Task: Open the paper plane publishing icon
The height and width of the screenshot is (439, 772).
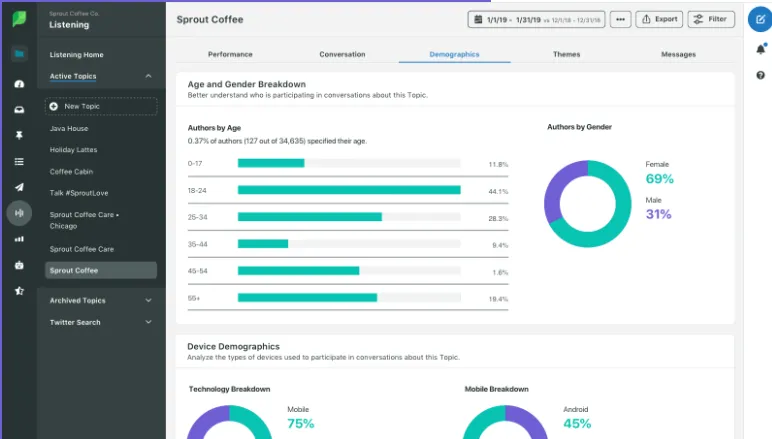Action: 19,187
